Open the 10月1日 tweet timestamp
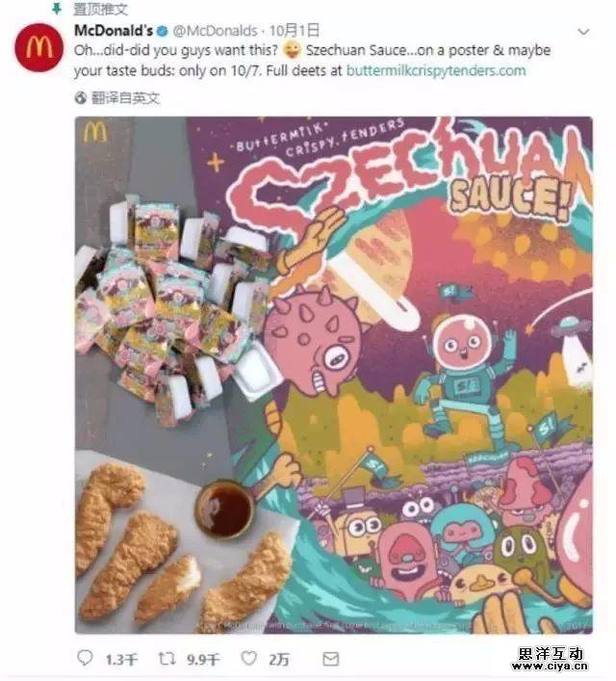Image resolution: width=616 pixels, height=681 pixels. (295, 31)
